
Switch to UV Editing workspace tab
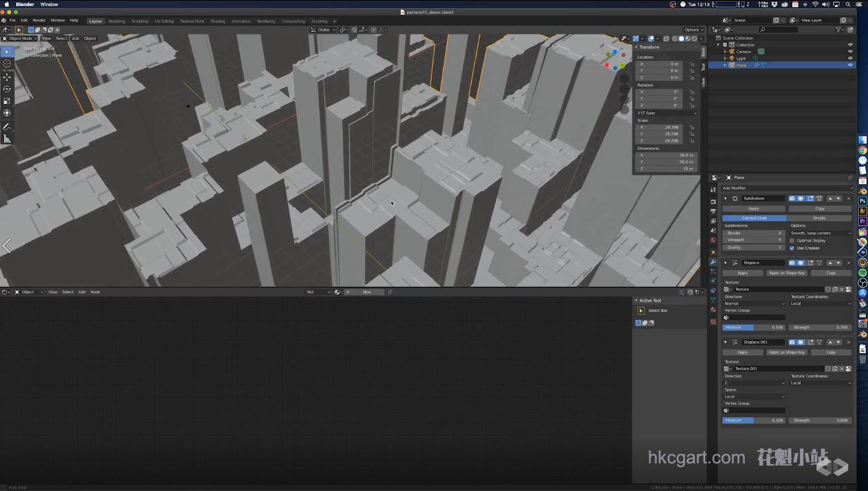164,21
